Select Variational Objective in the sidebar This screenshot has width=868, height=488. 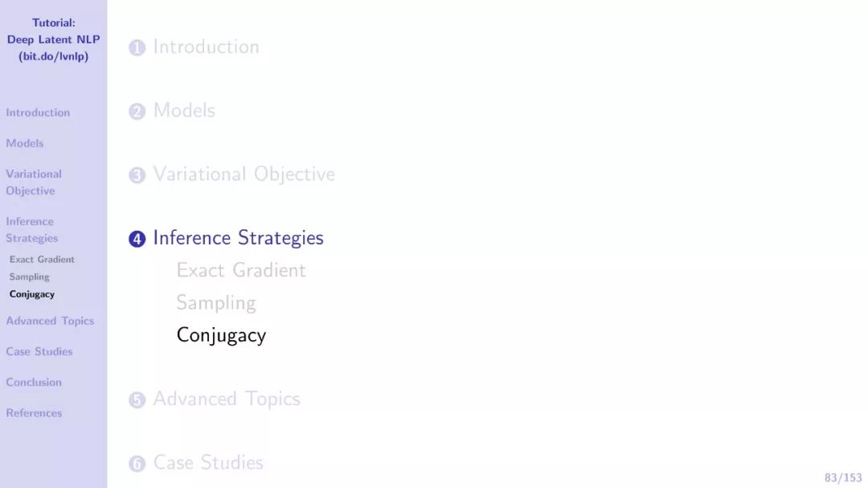point(34,182)
